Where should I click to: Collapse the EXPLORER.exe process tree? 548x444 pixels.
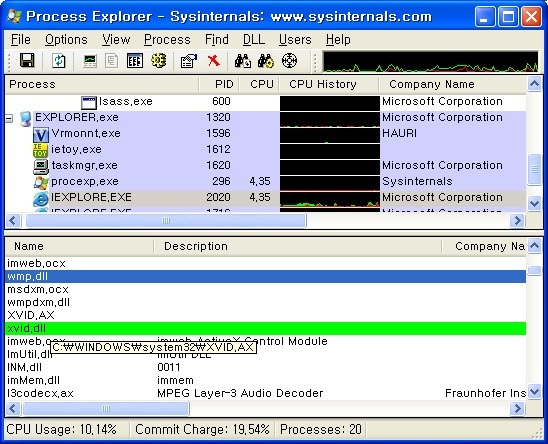(x=9, y=119)
